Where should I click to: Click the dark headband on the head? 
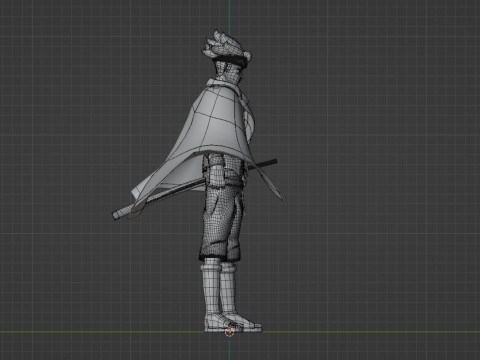point(232,60)
